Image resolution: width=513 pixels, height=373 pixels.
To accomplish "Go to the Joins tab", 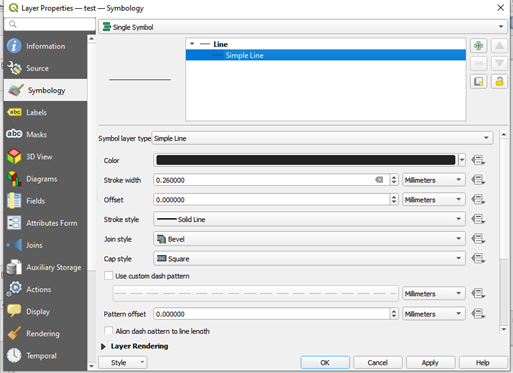I will pyautogui.click(x=46, y=245).
